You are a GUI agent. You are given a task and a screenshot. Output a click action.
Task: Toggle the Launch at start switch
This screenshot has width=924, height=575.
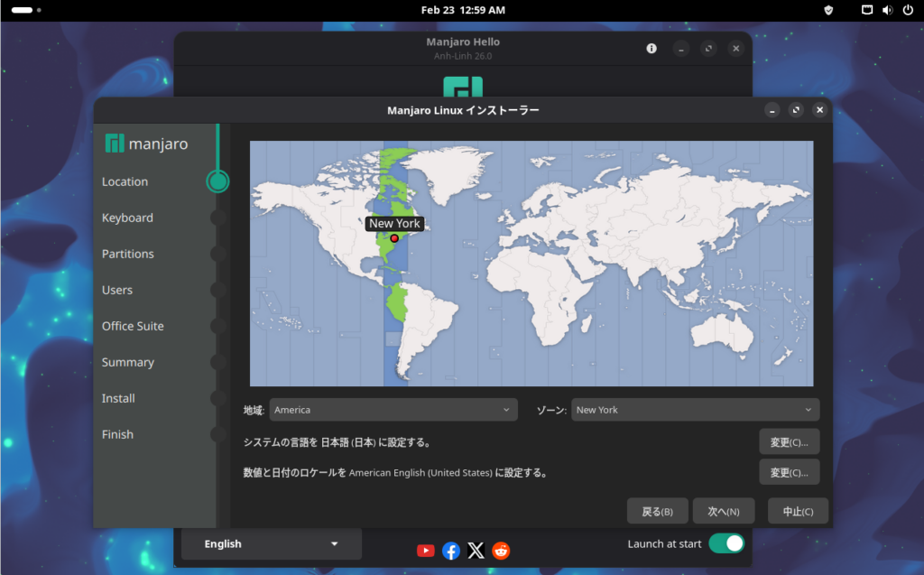pyautogui.click(x=726, y=543)
